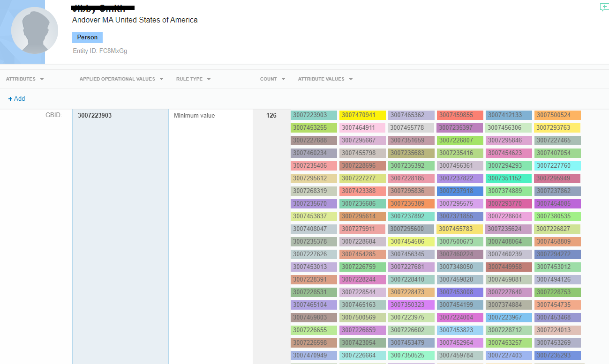609x364 pixels.
Task: Open the APPLIED OPERATIONAL VALUES column dropdown
Action: click(x=161, y=79)
